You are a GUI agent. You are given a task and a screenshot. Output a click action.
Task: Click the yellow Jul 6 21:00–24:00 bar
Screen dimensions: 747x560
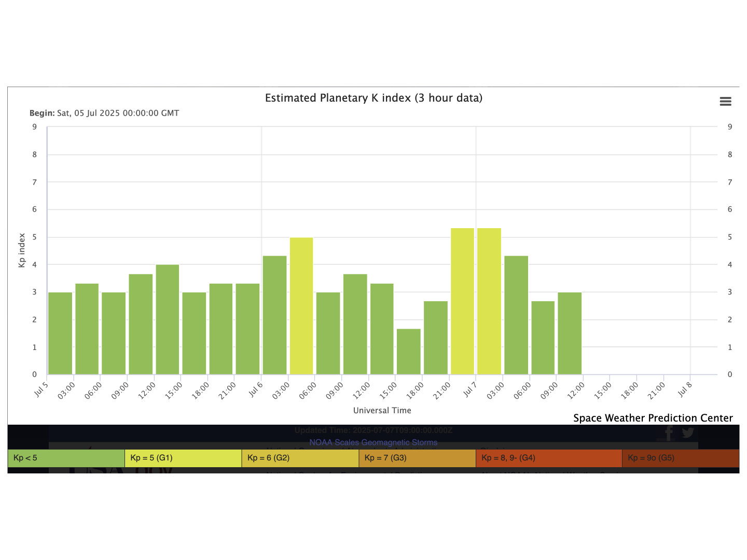point(463,301)
